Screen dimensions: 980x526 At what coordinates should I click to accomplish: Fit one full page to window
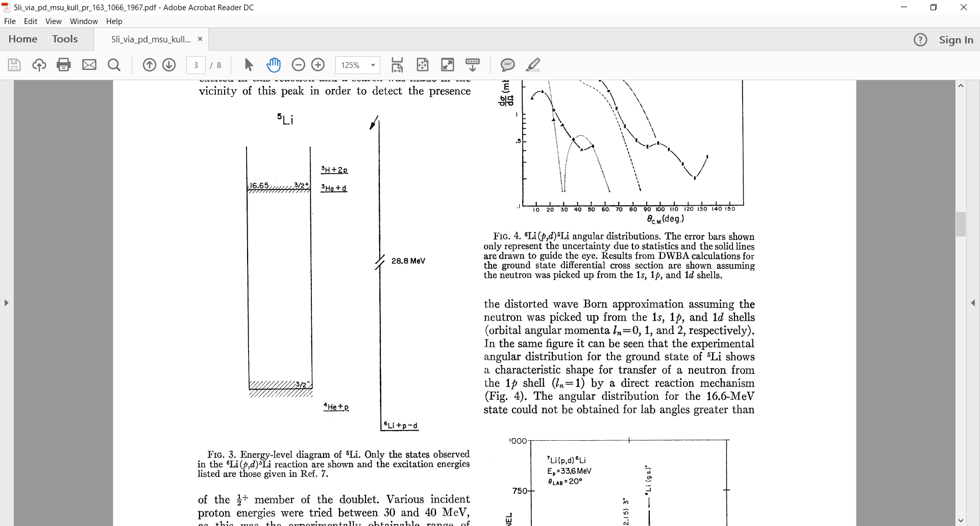(423, 65)
